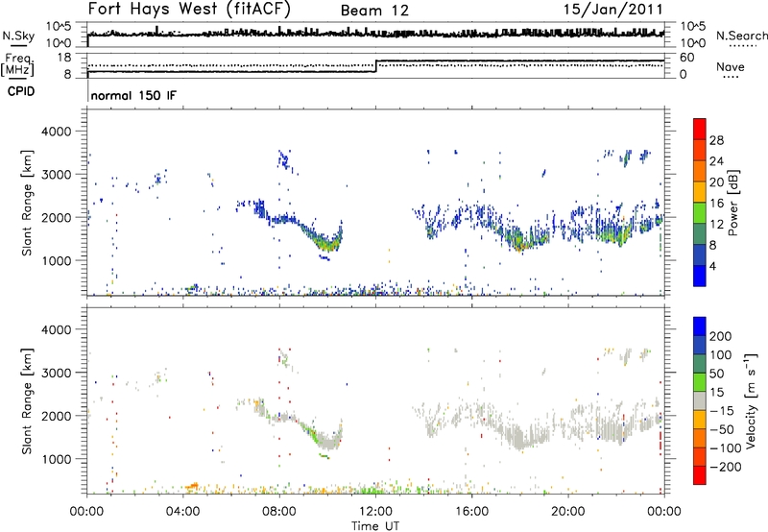
Task: Click the "Slant Range [km]" label of power panel
Action: point(27,203)
